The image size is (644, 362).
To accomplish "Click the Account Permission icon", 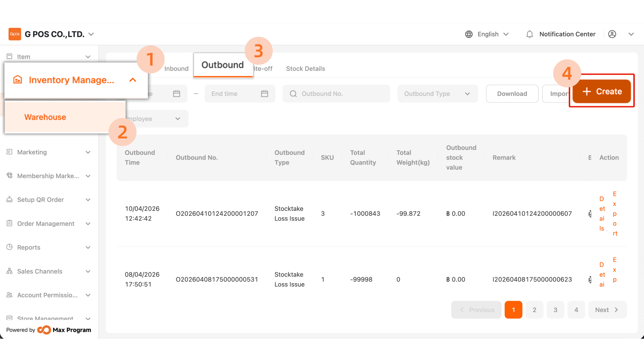I will [x=9, y=295].
